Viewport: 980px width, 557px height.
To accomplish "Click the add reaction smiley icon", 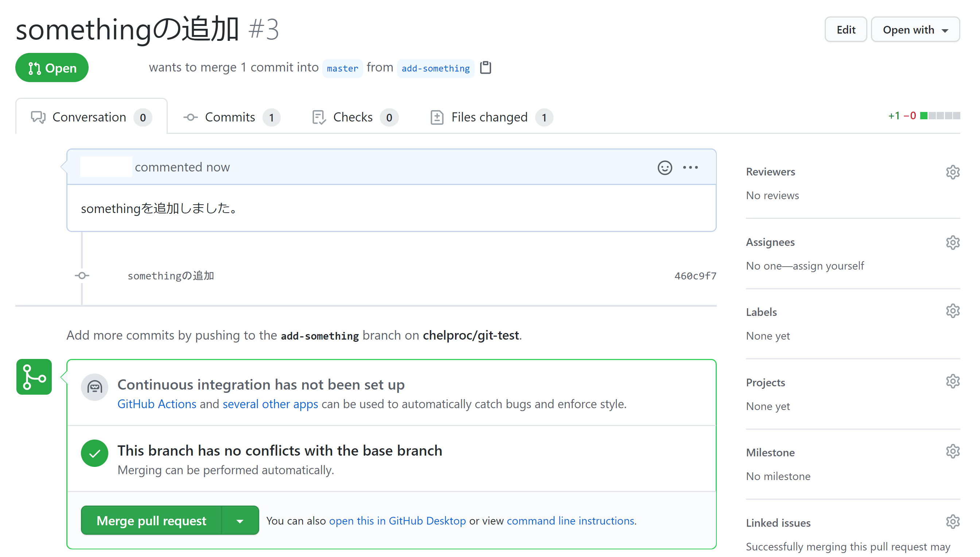I will (x=665, y=167).
